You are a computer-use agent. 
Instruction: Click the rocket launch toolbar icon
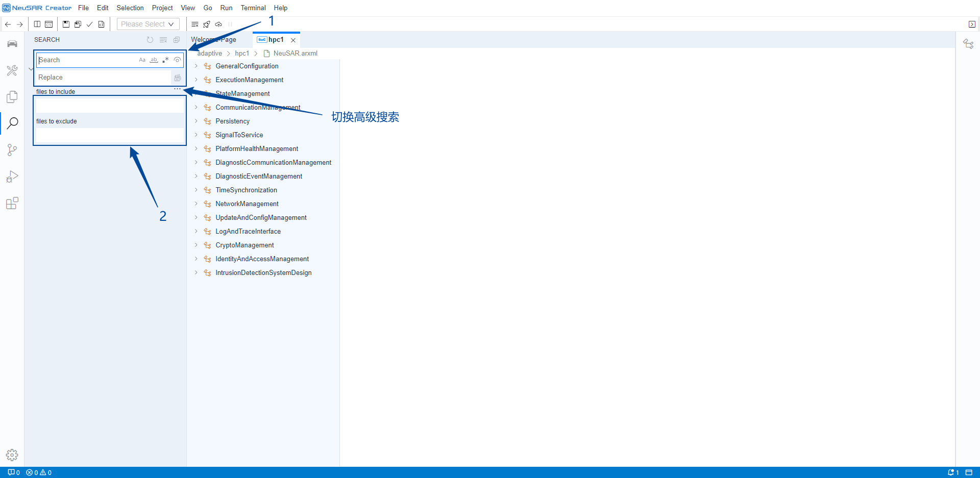[207, 24]
